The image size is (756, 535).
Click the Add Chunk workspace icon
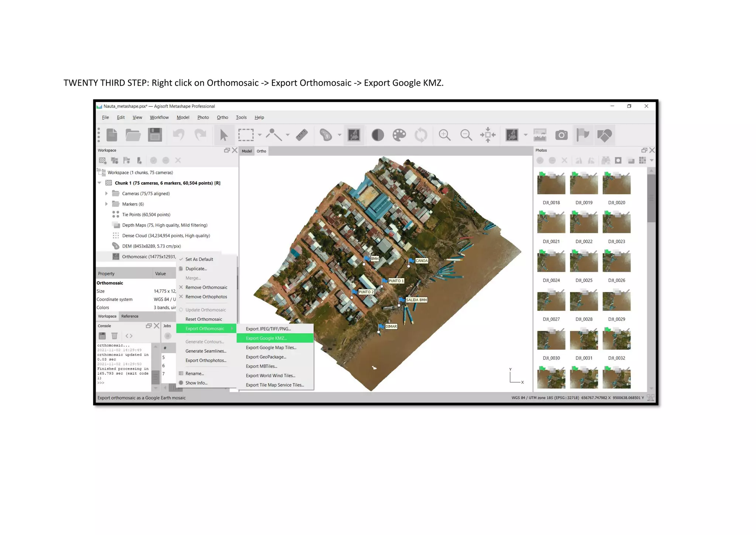tap(103, 160)
